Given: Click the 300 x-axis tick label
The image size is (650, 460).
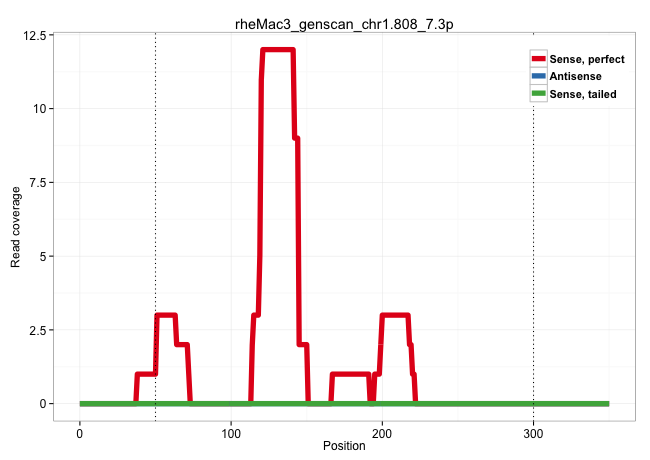Looking at the screenshot, I should (x=533, y=432).
